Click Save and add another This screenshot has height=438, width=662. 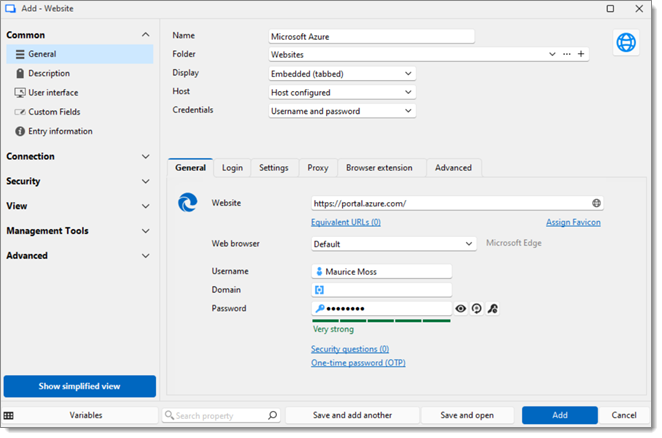[352, 416]
